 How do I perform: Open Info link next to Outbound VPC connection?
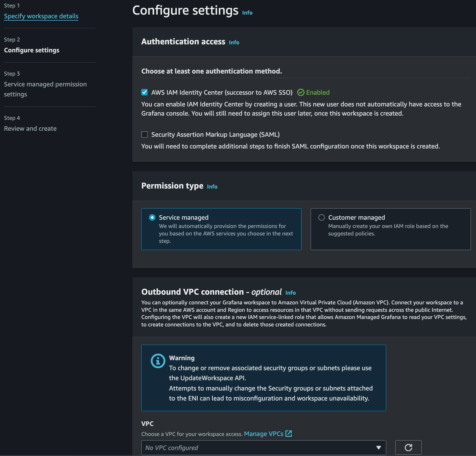[x=290, y=293]
